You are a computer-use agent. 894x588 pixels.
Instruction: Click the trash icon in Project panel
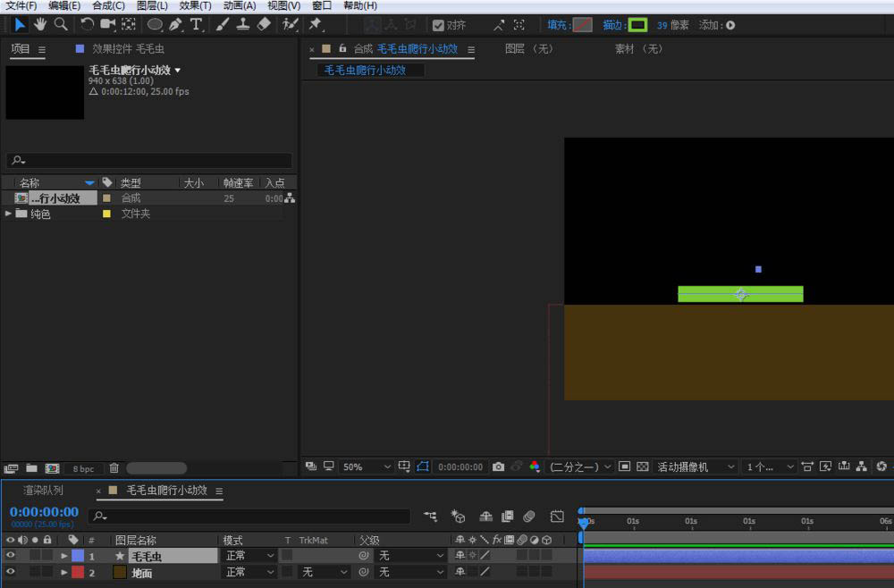point(114,468)
